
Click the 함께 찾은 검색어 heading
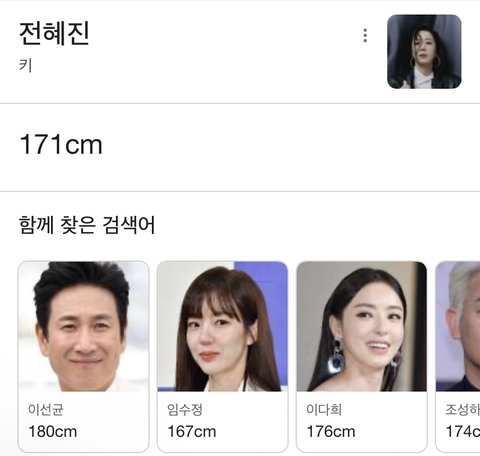tap(87, 225)
